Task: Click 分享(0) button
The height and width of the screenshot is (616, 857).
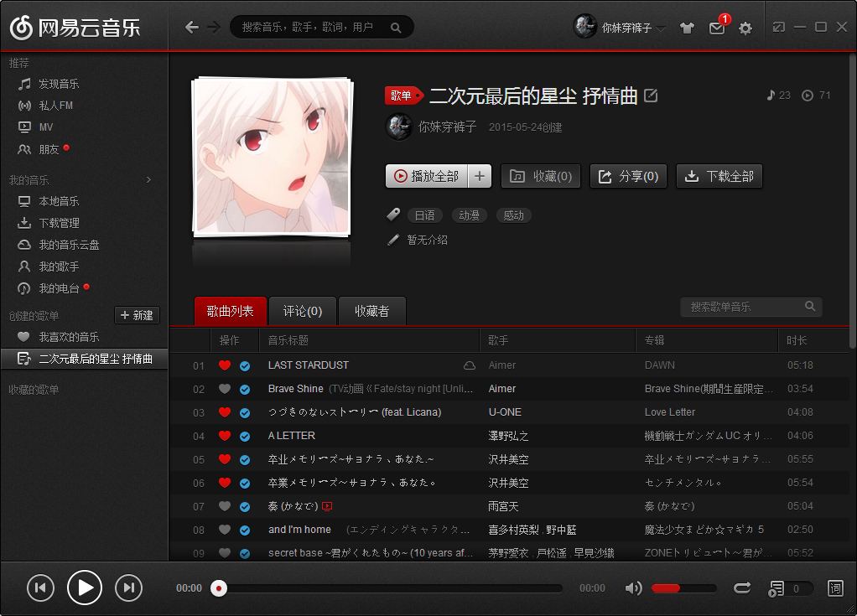Action: point(629,176)
